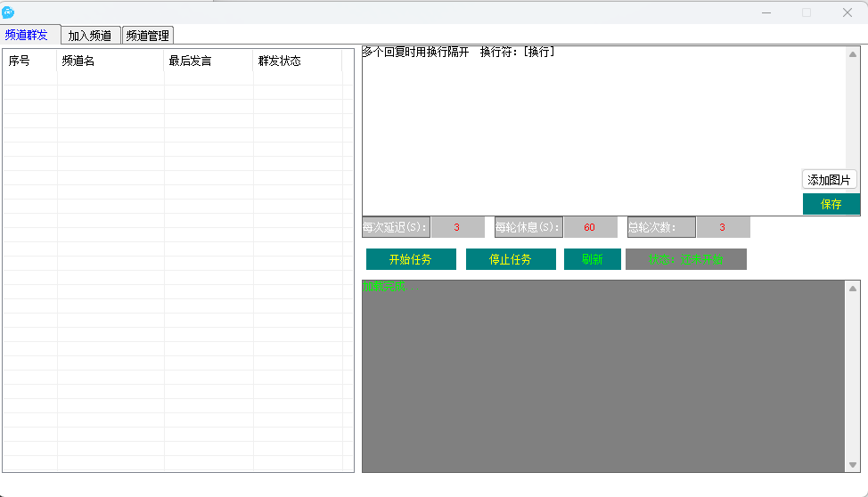The image size is (868, 497).
Task: Save the message with 保存 button
Action: 831,204
